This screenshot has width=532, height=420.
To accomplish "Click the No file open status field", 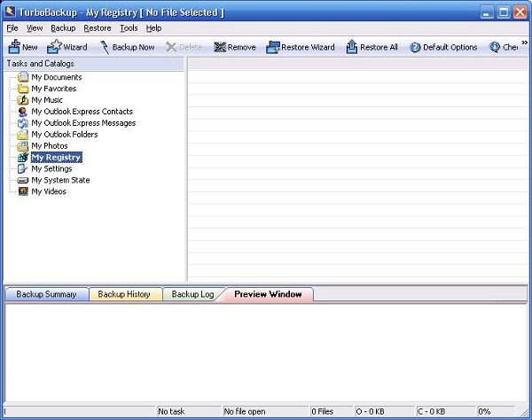I will pos(266,411).
